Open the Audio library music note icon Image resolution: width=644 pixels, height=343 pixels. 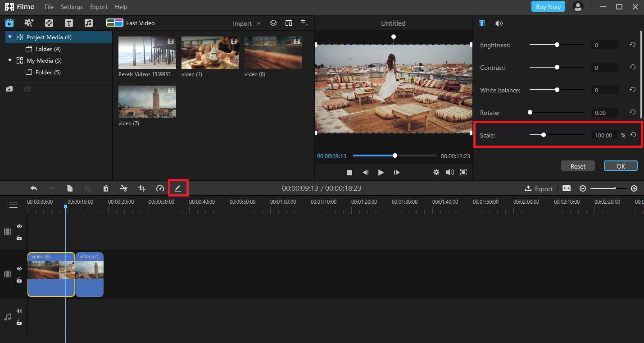pyautogui.click(x=88, y=23)
